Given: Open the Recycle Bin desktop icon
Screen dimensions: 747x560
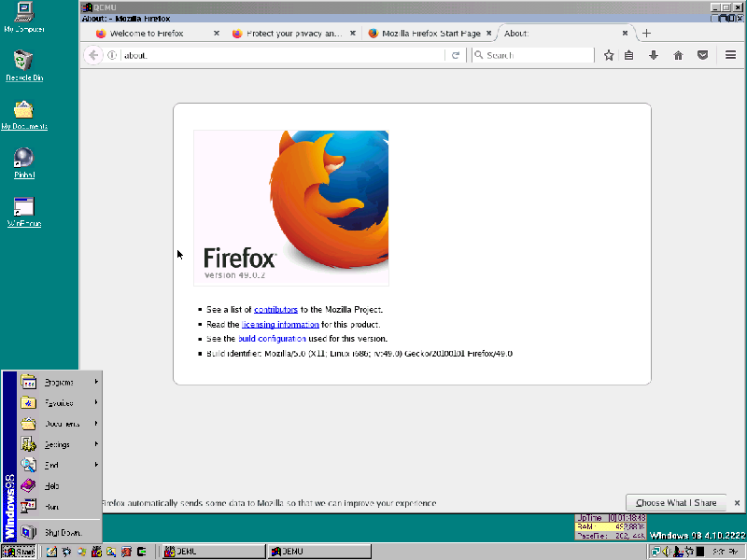Looking at the screenshot, I should point(24,65).
